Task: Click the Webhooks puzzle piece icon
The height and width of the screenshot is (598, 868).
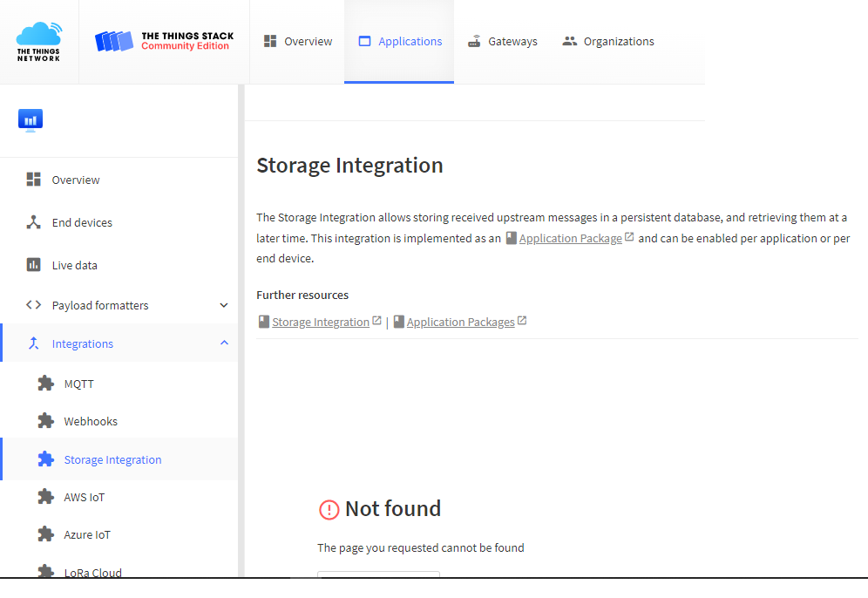Action: [46, 421]
